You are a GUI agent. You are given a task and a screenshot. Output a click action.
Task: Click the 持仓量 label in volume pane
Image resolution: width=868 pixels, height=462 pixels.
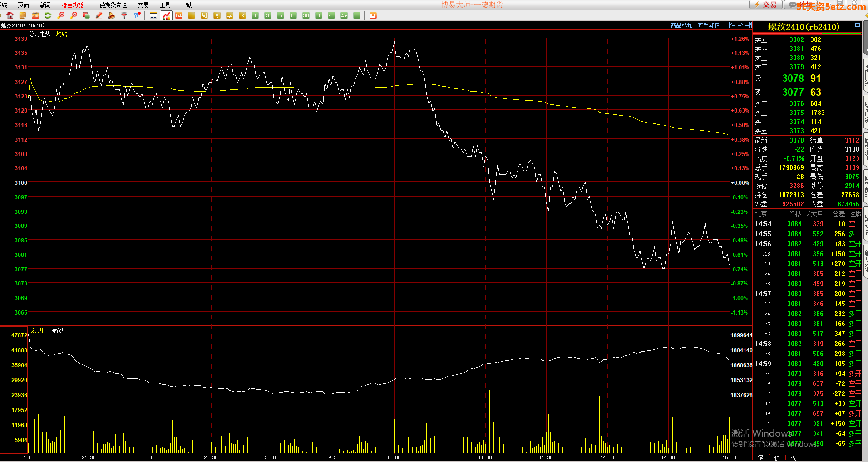pos(59,330)
